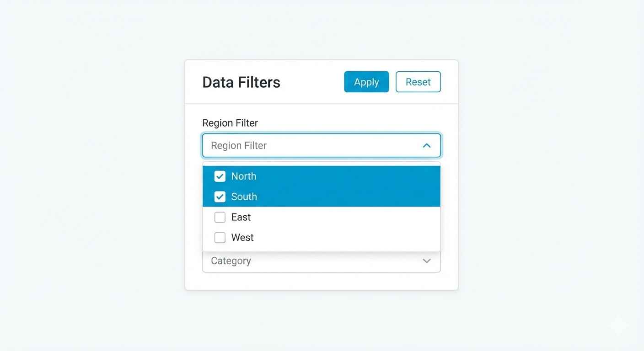Click the Region Filter label above the dropdown
Image resolution: width=644 pixels, height=351 pixels.
click(230, 123)
